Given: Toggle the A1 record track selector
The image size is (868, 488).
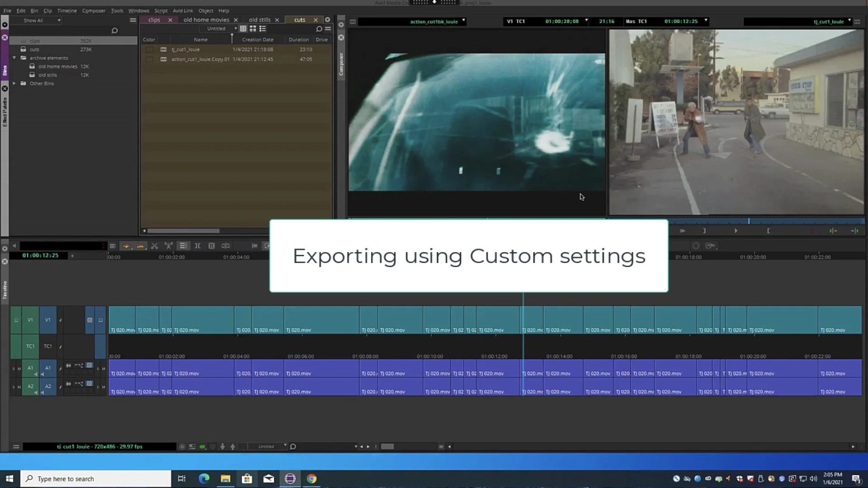Looking at the screenshot, I should (x=48, y=368).
